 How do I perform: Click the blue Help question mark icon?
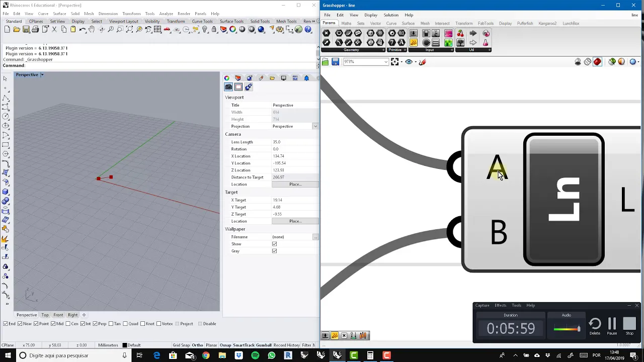tap(307, 29)
